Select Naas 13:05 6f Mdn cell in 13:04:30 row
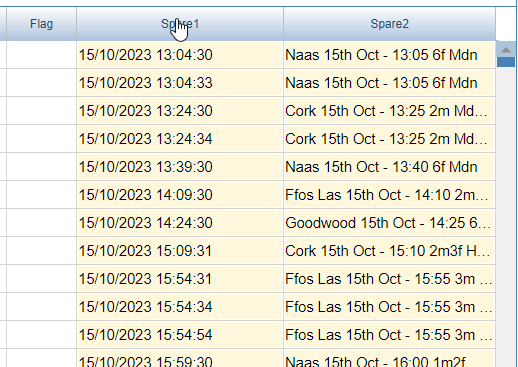518x367 pixels. tap(389, 55)
